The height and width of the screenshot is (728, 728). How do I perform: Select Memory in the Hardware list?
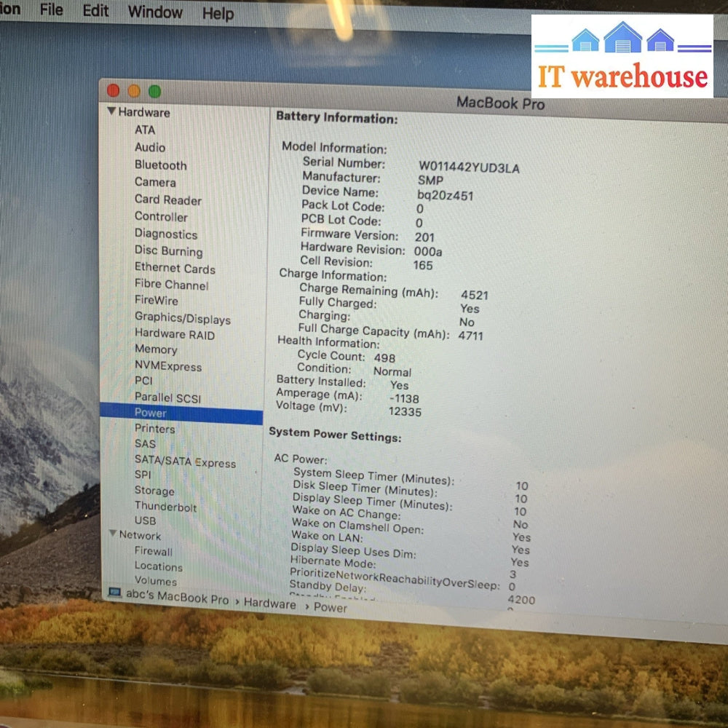click(156, 349)
